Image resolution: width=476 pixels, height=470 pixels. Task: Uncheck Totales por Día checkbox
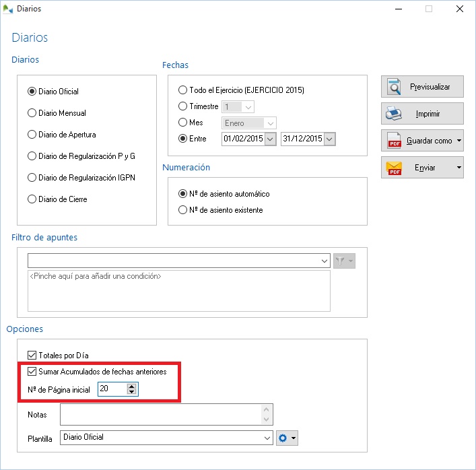click(31, 355)
